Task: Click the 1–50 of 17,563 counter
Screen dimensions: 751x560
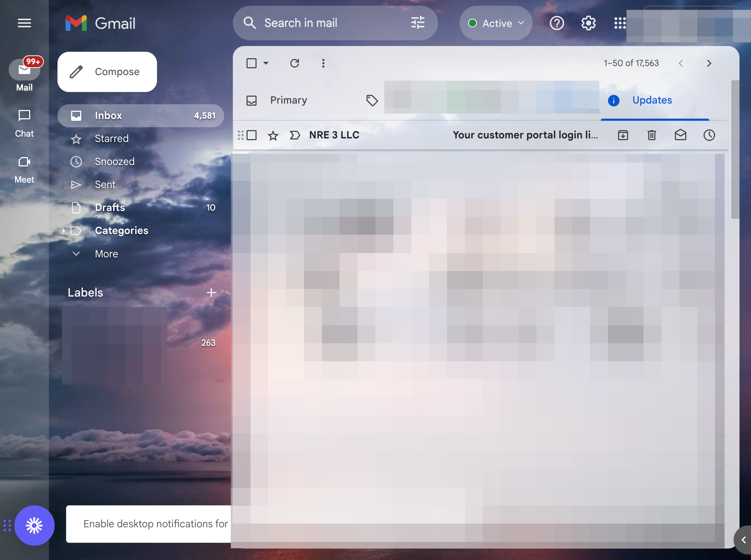Action: 631,63
